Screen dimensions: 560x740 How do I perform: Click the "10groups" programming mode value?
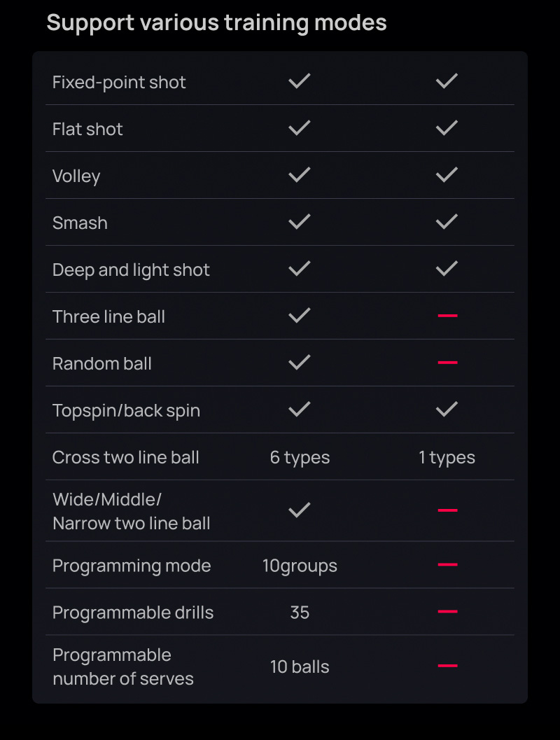[300, 566]
